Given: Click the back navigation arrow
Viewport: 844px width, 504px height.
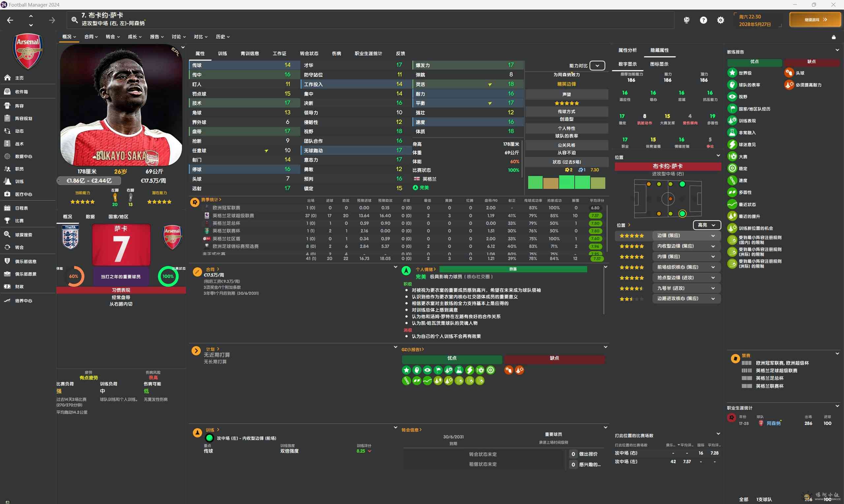Looking at the screenshot, I should [x=10, y=20].
